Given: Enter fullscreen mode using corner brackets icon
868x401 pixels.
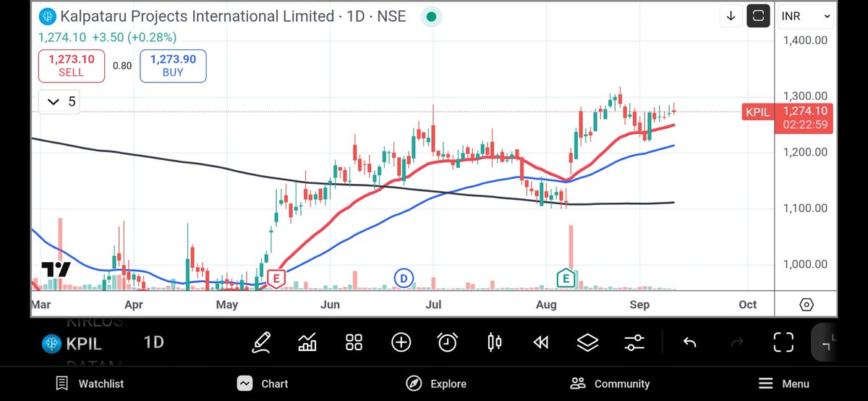Looking at the screenshot, I should [783, 342].
